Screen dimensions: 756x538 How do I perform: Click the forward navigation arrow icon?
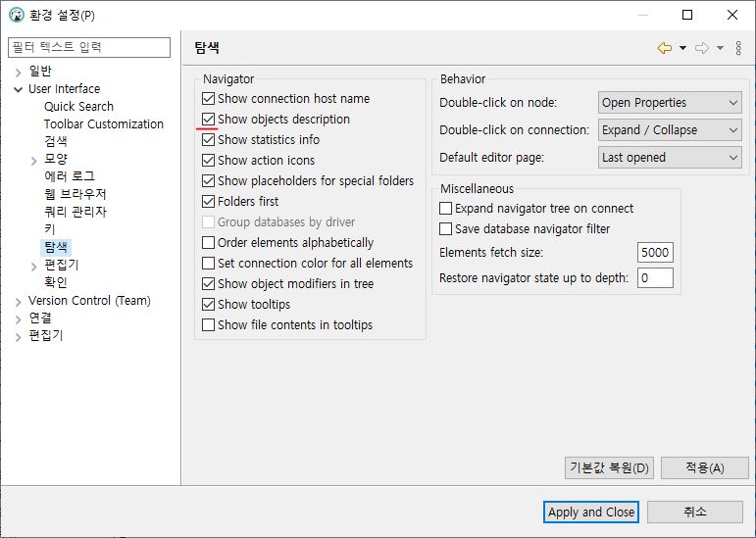coord(702,48)
